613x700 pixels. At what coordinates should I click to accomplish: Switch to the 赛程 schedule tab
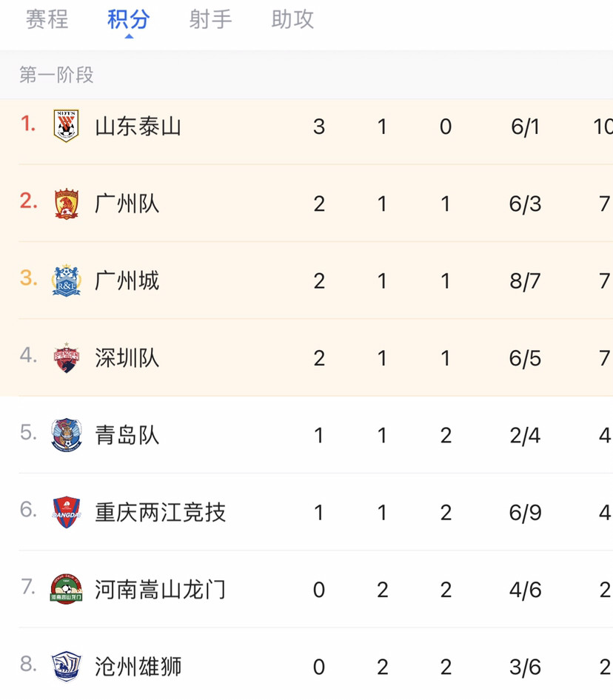(47, 20)
